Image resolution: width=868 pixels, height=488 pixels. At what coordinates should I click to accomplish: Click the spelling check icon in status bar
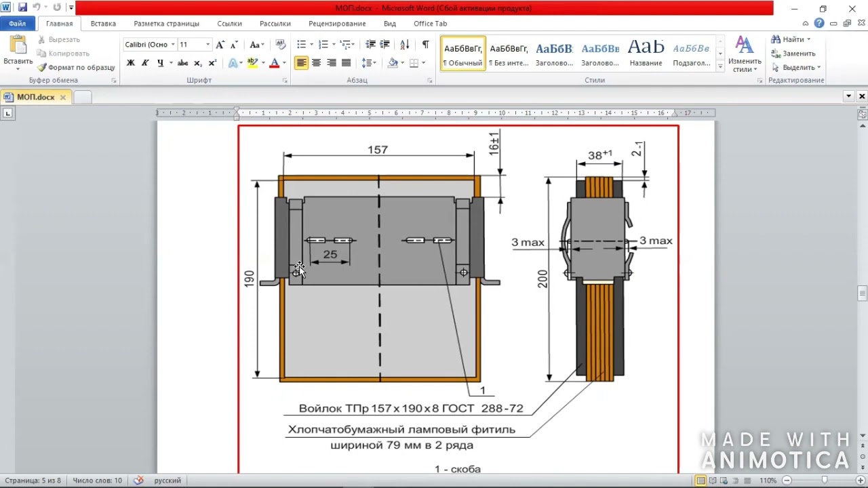click(x=139, y=480)
